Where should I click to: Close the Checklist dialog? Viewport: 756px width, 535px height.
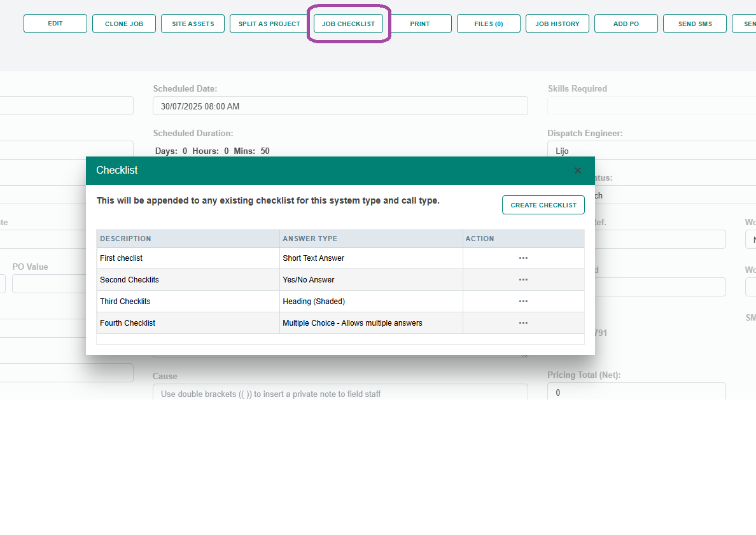pyautogui.click(x=577, y=170)
